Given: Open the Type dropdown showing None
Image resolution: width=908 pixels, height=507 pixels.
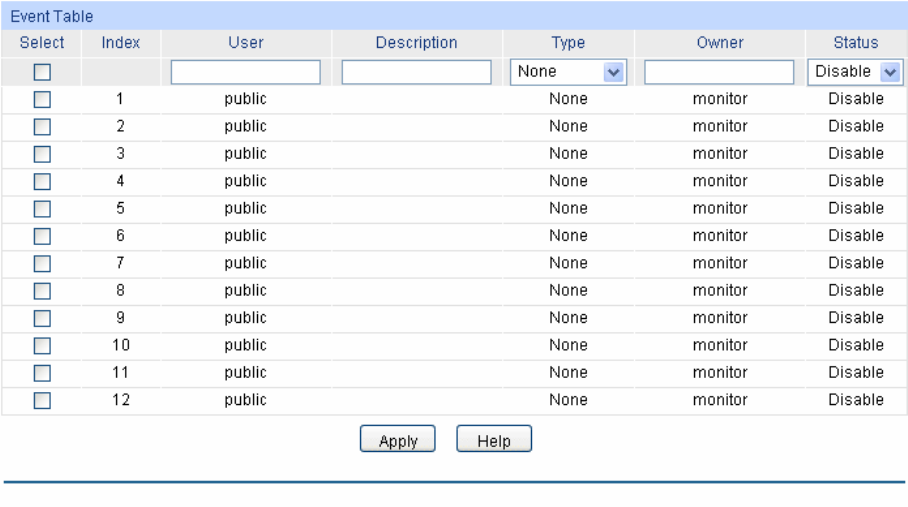Looking at the screenshot, I should point(568,72).
